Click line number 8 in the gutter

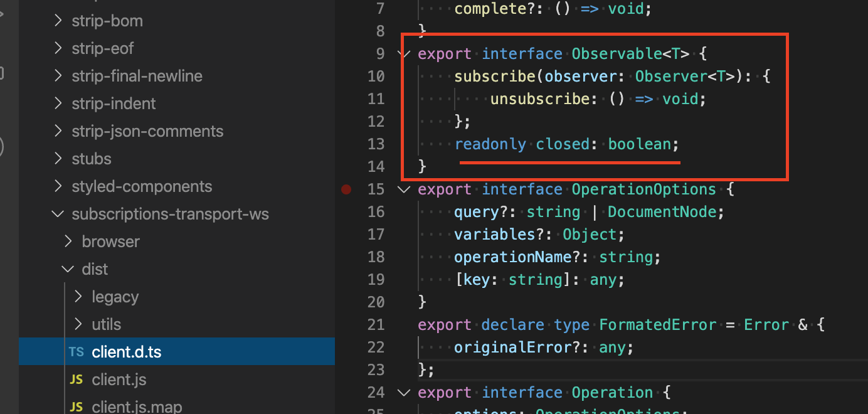(379, 31)
